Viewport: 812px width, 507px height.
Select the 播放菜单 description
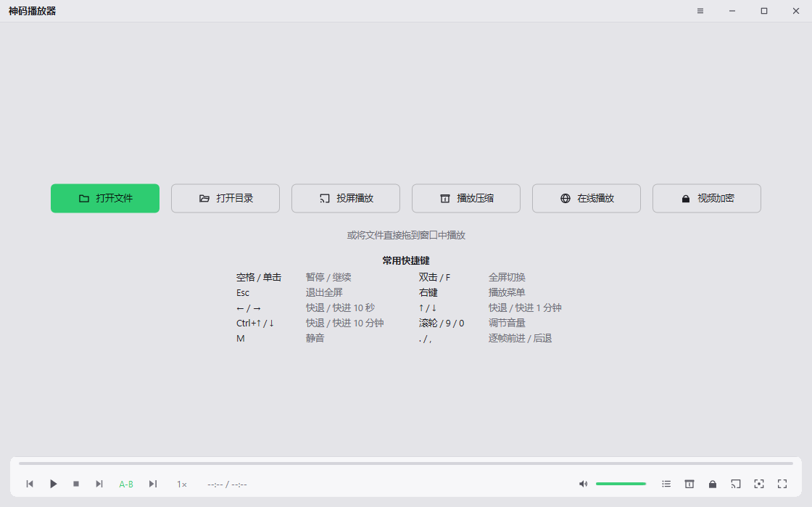(x=507, y=292)
